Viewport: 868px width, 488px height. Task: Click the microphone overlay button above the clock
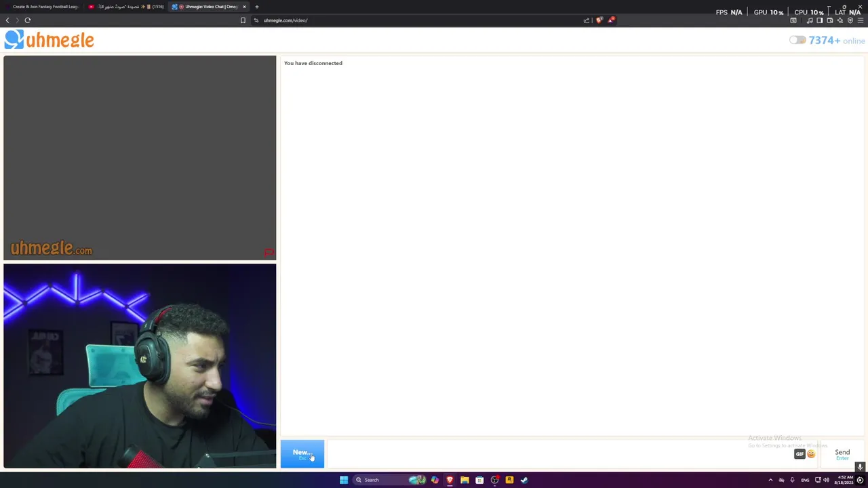(860, 467)
